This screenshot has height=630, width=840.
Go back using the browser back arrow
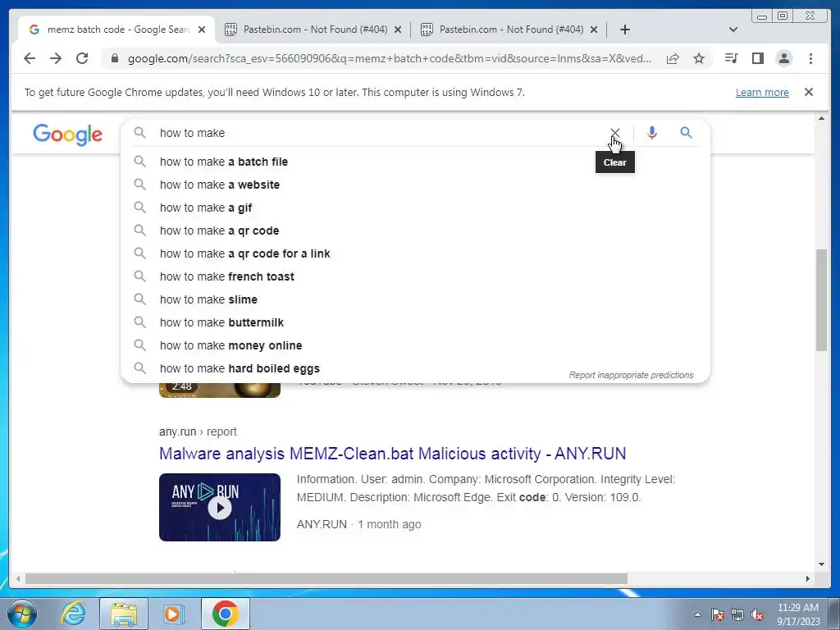(x=30, y=58)
